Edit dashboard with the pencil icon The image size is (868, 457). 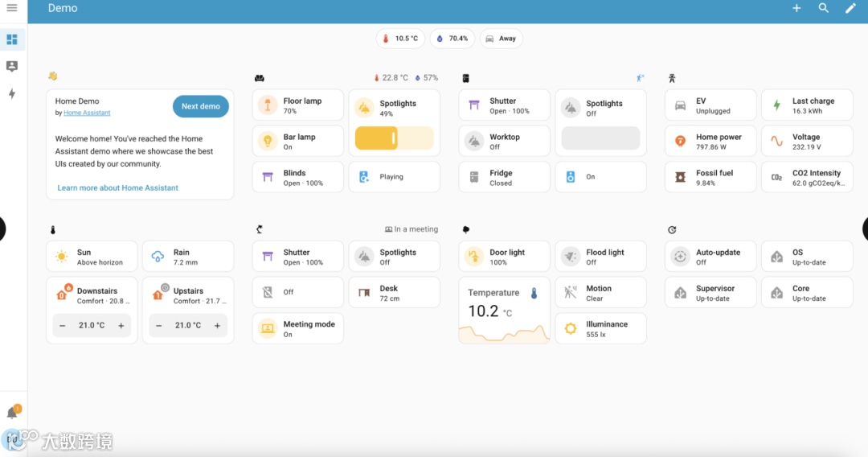850,8
